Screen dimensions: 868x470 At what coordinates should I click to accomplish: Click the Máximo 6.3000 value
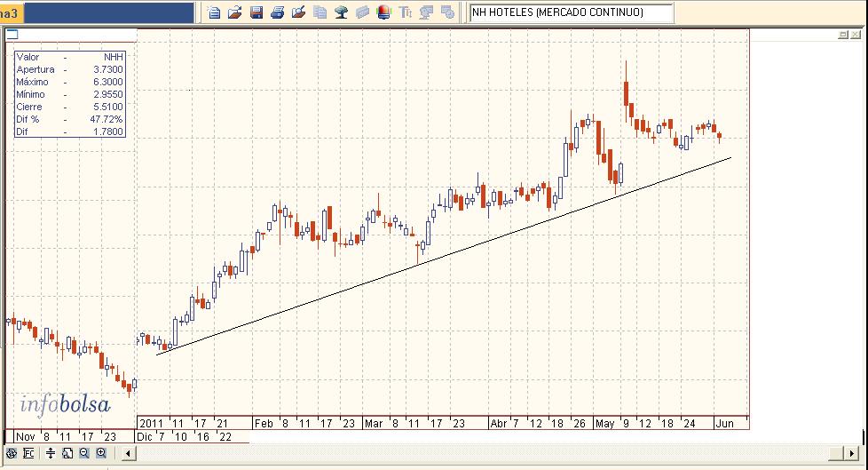point(108,82)
